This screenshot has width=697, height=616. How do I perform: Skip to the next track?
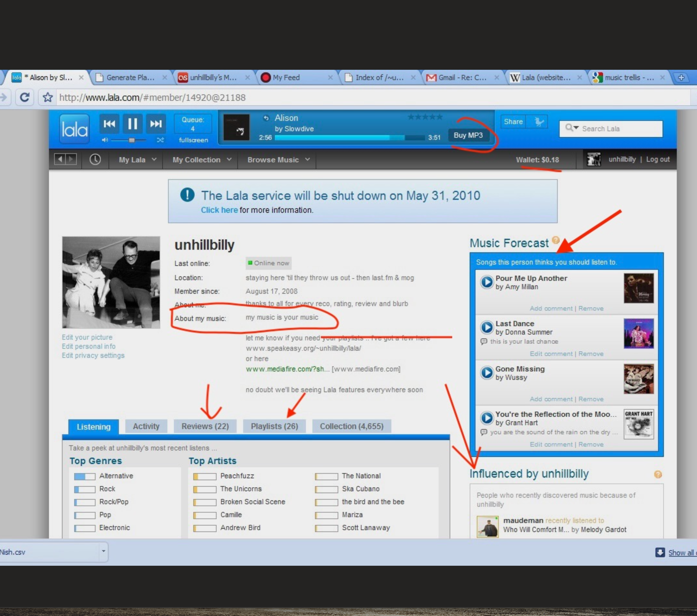pos(156,123)
